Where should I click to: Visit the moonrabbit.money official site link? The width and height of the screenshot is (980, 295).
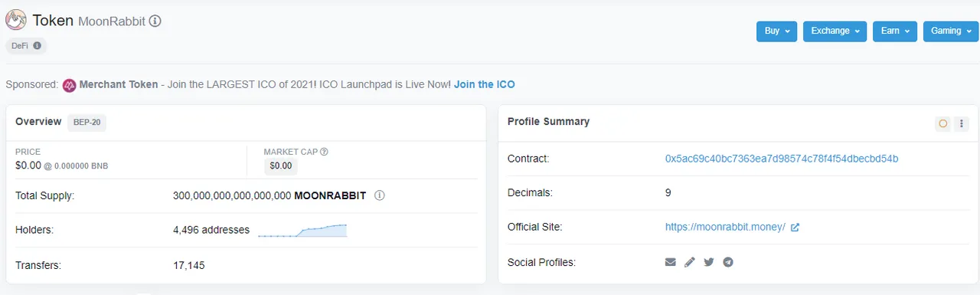(x=725, y=227)
